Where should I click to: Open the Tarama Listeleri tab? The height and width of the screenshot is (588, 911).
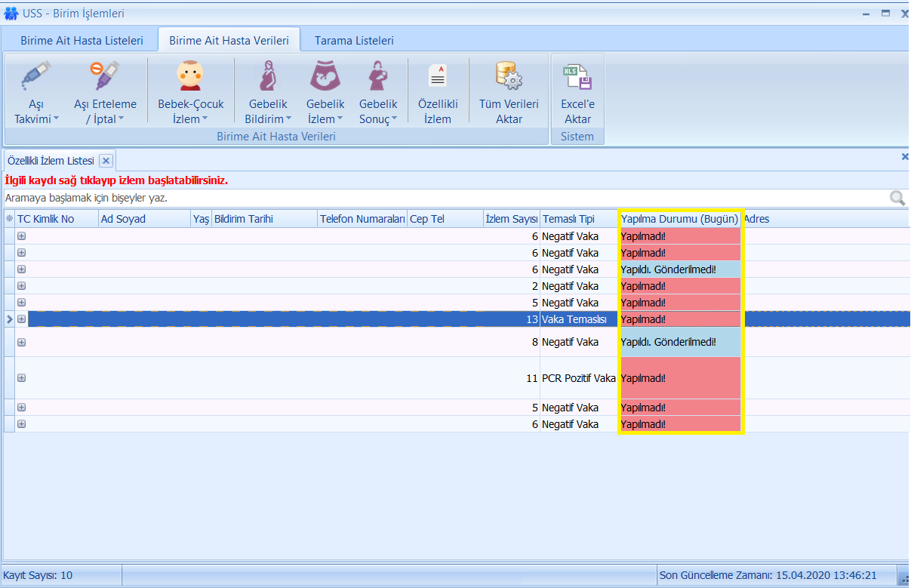pos(354,41)
